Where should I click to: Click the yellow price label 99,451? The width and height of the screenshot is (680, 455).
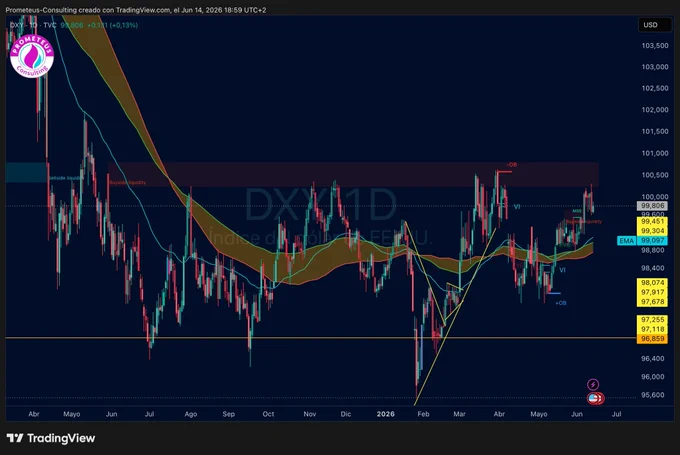point(652,221)
